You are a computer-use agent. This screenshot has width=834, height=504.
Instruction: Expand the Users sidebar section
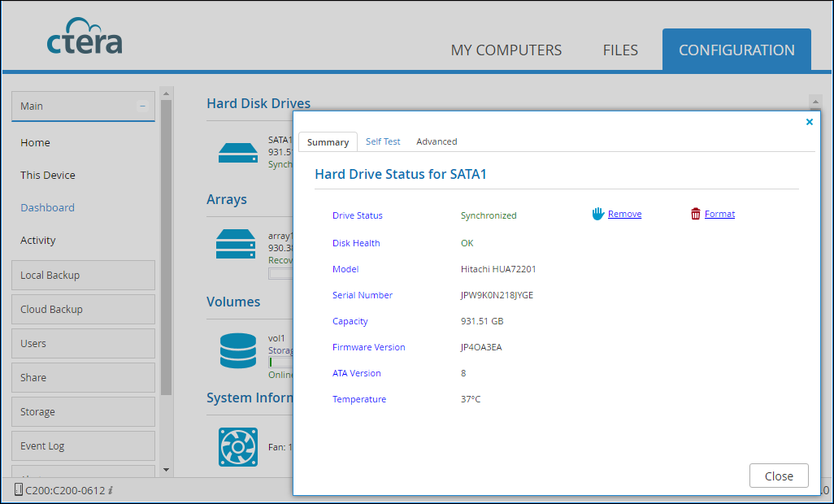(84, 343)
